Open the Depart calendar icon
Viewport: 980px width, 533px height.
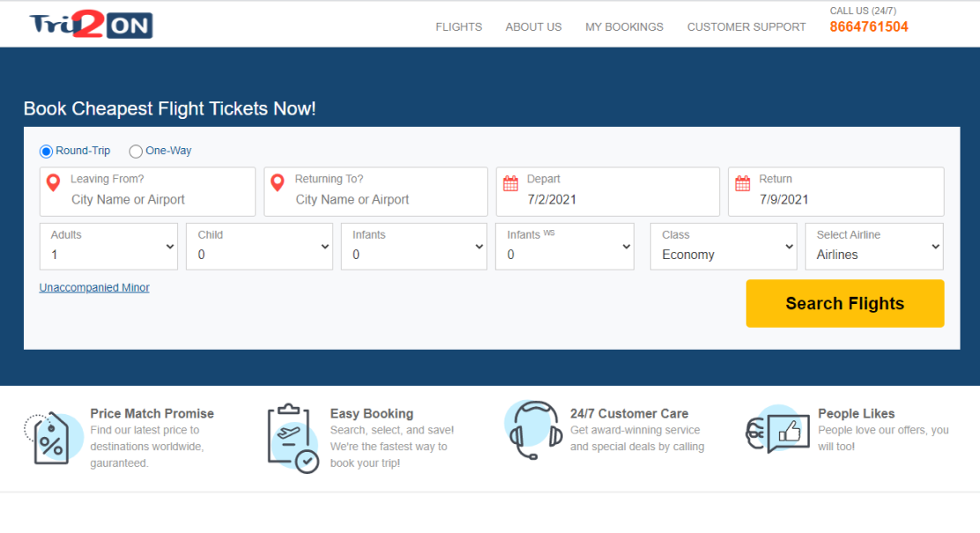(511, 183)
